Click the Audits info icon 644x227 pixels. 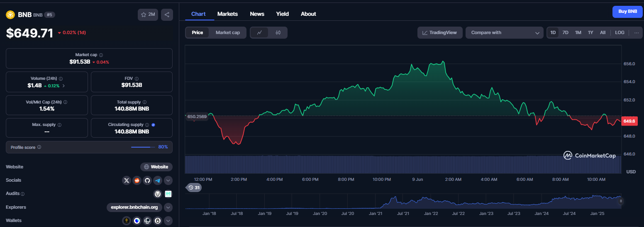click(22, 194)
